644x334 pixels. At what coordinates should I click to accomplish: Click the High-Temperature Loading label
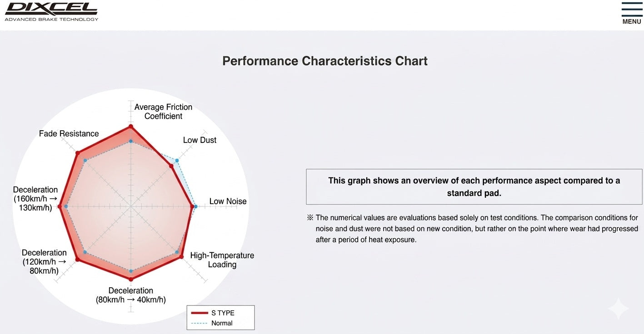click(x=222, y=260)
